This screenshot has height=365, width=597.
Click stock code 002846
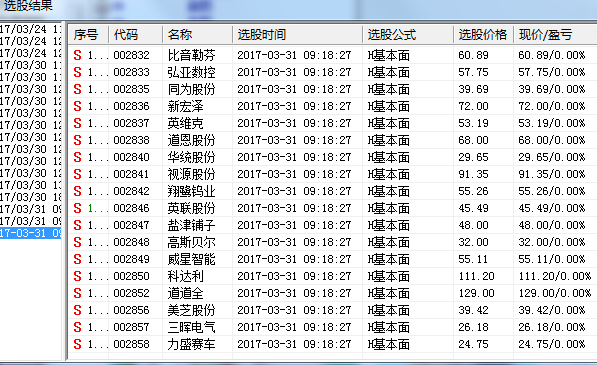coord(131,208)
